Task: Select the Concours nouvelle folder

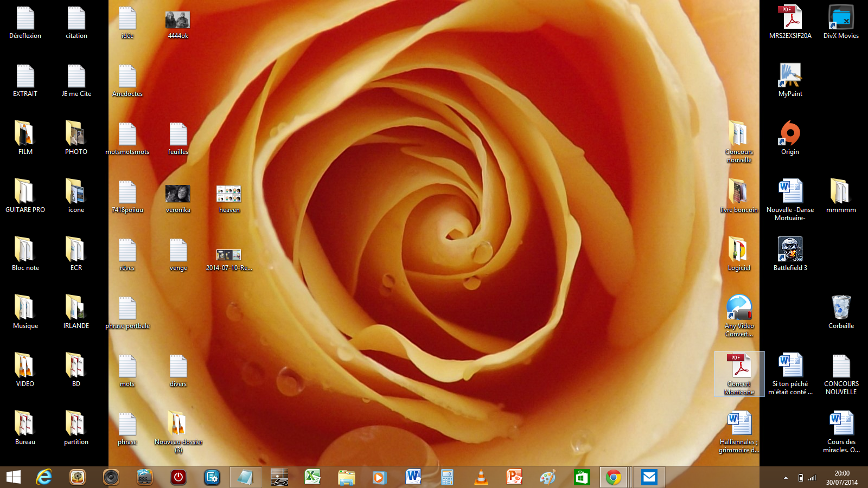Action: (739, 142)
